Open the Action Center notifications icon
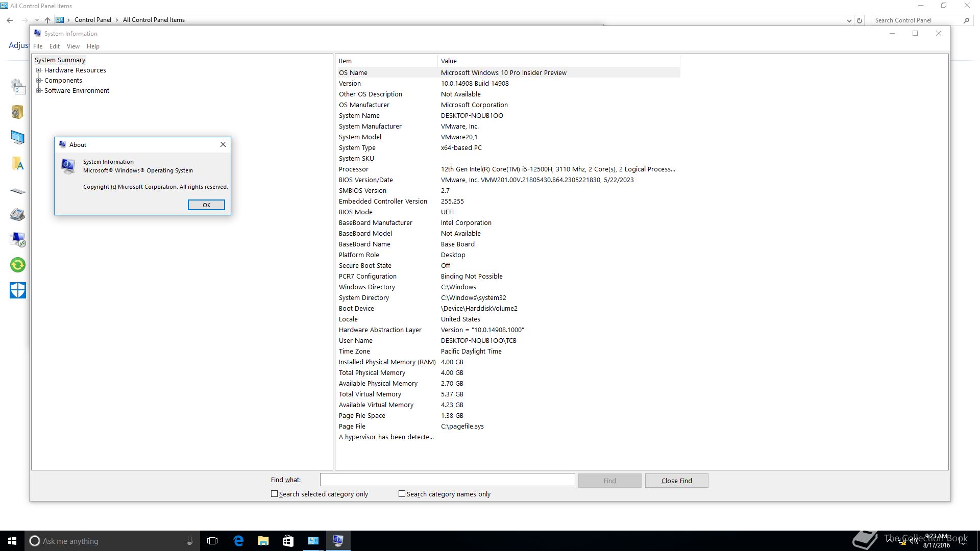Screen dimensions: 980x551 [x=963, y=541]
